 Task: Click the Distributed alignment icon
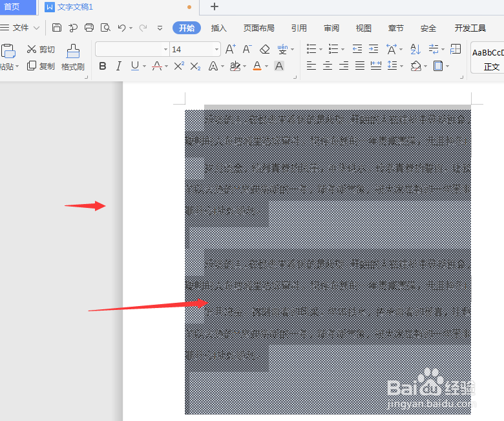[376, 66]
